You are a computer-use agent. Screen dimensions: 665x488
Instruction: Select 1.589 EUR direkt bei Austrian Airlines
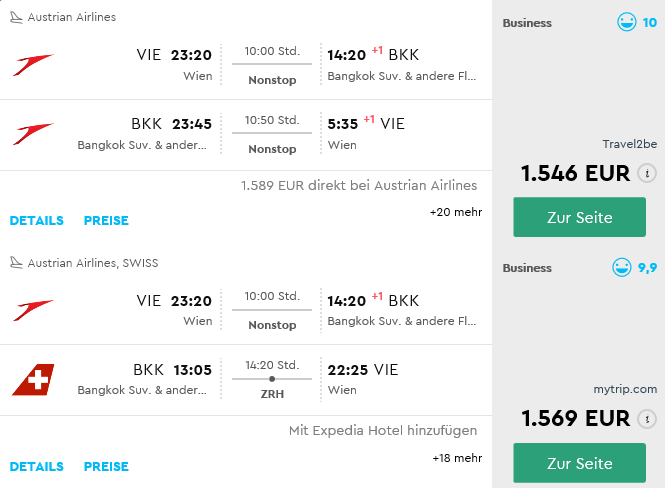[x=359, y=185]
